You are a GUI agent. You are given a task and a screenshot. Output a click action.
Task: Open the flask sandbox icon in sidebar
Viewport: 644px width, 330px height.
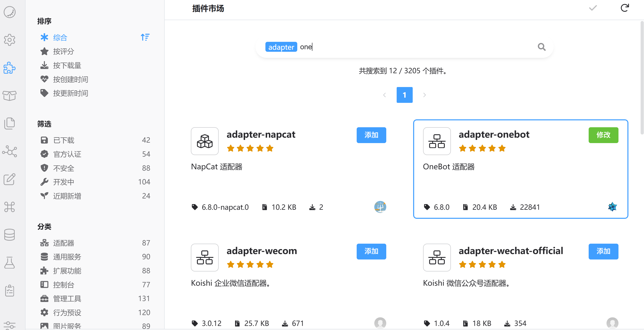click(9, 263)
